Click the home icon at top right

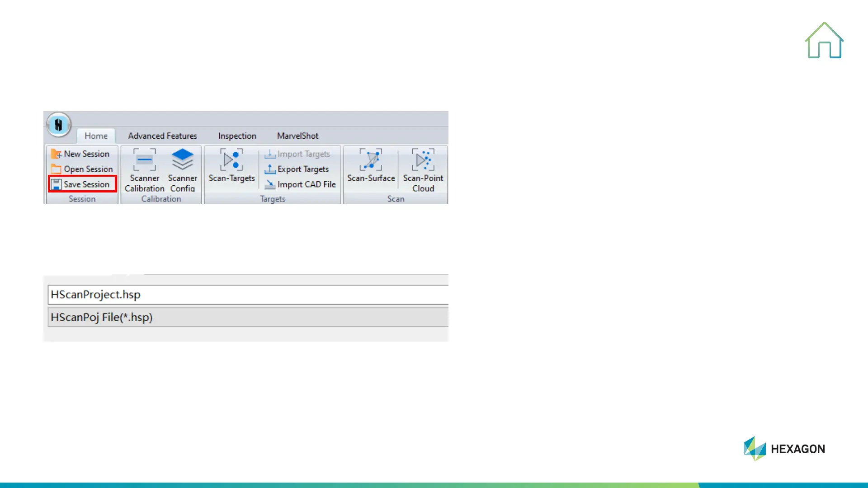click(x=824, y=41)
